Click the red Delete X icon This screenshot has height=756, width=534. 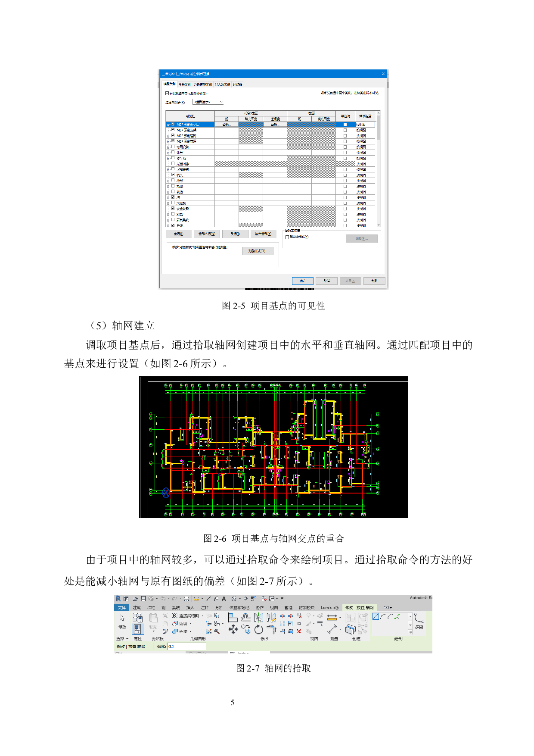coord(299,631)
